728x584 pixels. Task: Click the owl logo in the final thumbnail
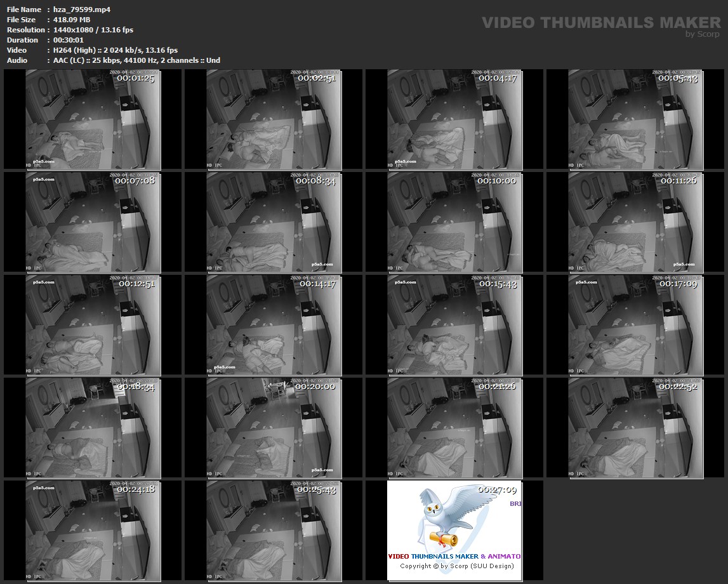pyautogui.click(x=444, y=517)
